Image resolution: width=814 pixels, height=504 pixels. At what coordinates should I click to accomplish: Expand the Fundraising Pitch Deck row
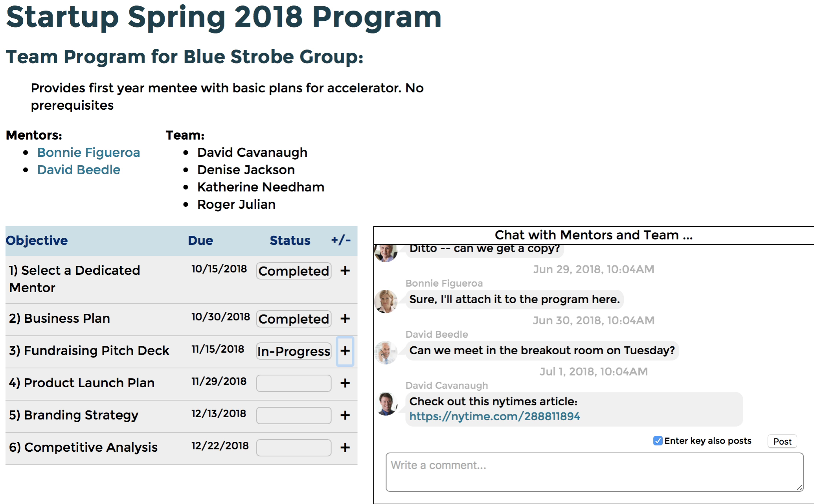(345, 351)
